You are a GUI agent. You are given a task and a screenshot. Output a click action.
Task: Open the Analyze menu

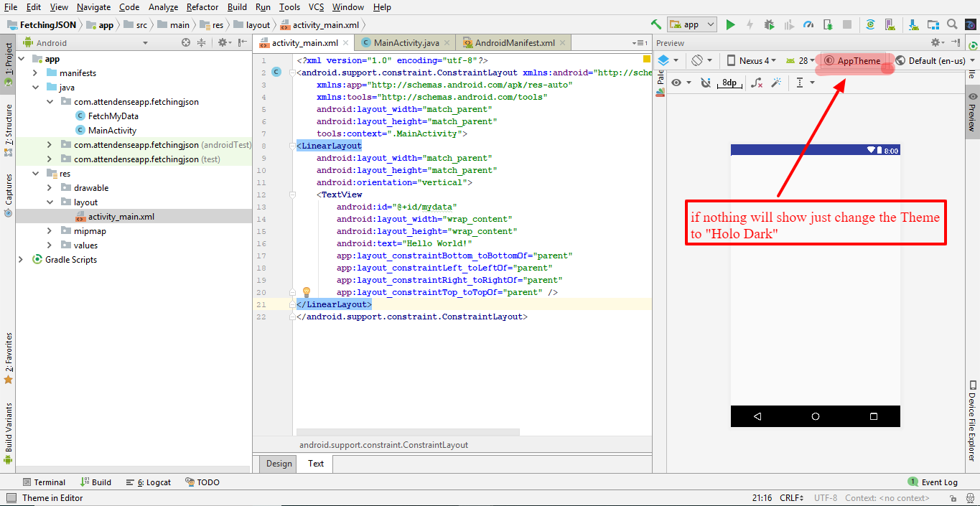pos(163,7)
